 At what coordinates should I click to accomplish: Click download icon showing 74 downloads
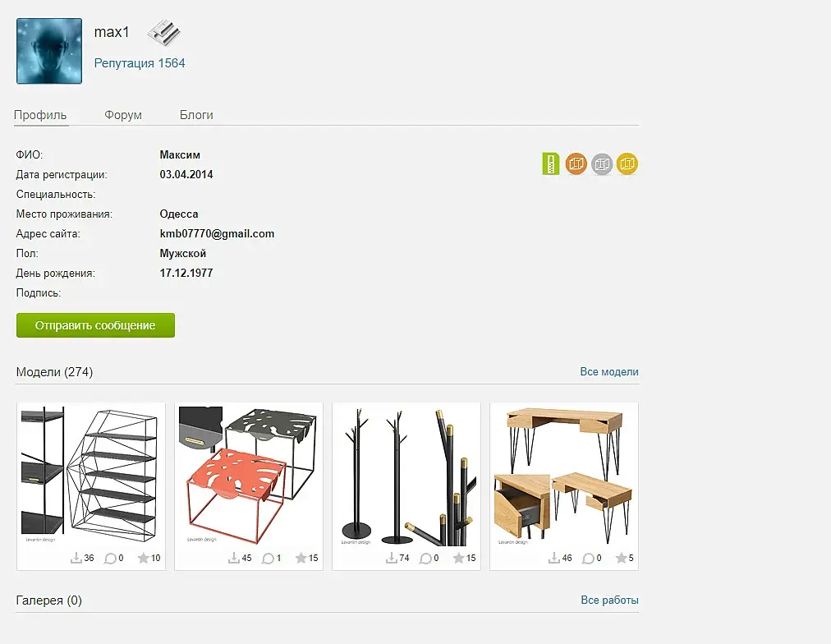pos(391,558)
